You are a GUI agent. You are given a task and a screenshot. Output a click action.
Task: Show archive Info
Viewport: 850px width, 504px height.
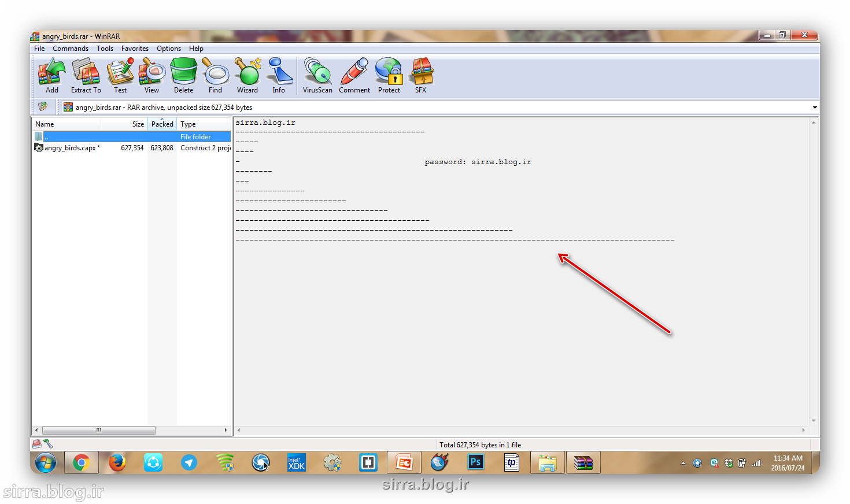coord(279,75)
